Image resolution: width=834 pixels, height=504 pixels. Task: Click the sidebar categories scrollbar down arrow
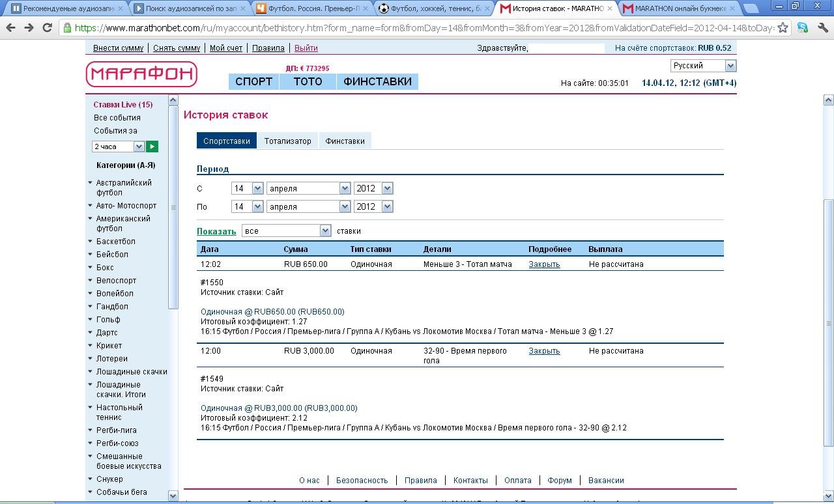point(173,496)
